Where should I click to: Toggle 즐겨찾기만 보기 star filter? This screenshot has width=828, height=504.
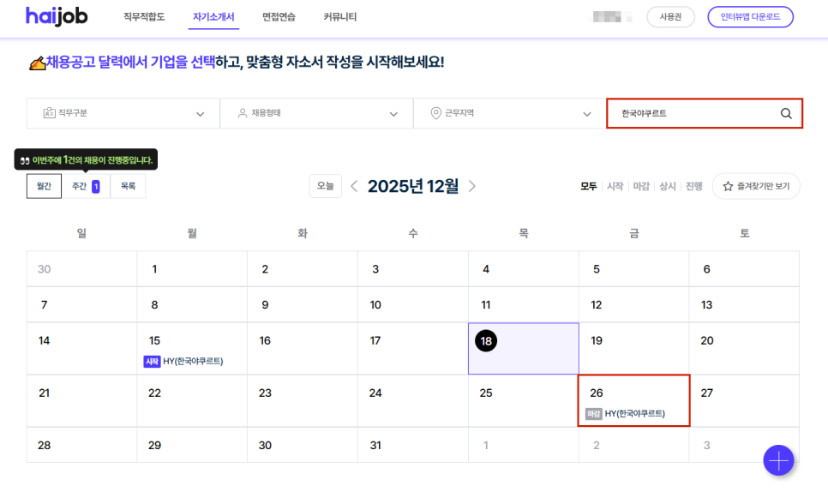[x=756, y=186]
